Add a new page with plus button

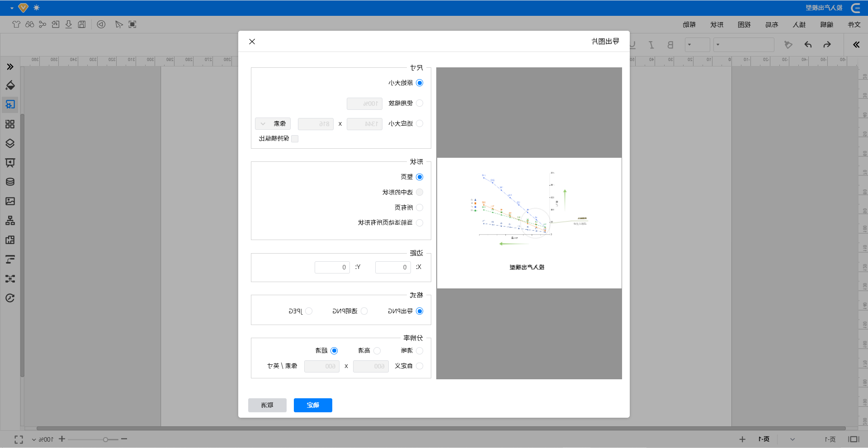[742, 439]
